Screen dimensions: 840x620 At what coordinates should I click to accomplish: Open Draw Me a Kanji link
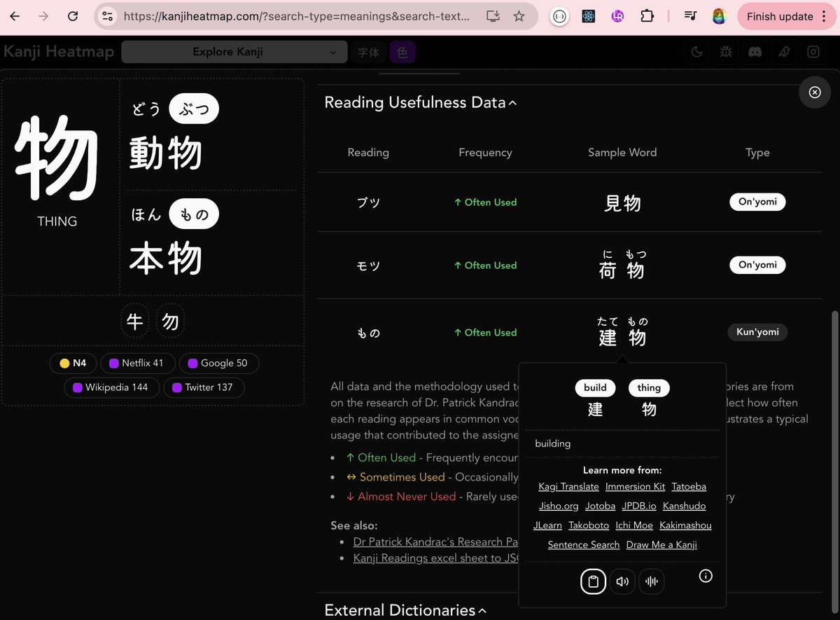[x=661, y=545]
